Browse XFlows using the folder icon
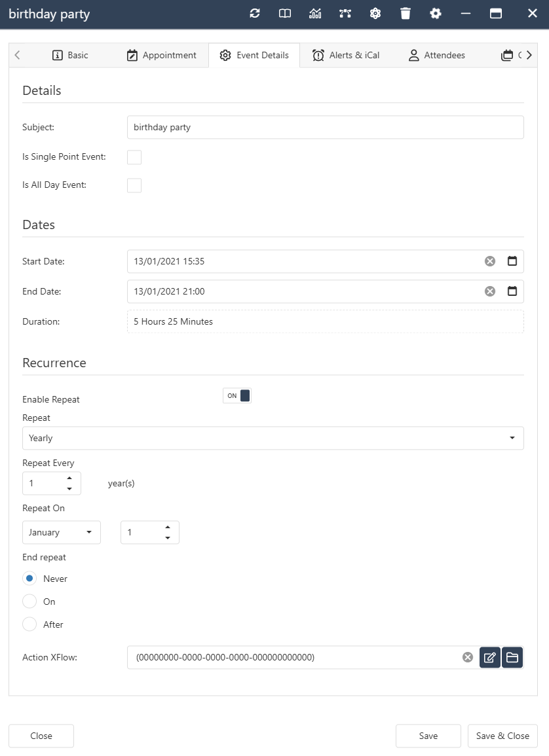The image size is (549, 756). (512, 657)
